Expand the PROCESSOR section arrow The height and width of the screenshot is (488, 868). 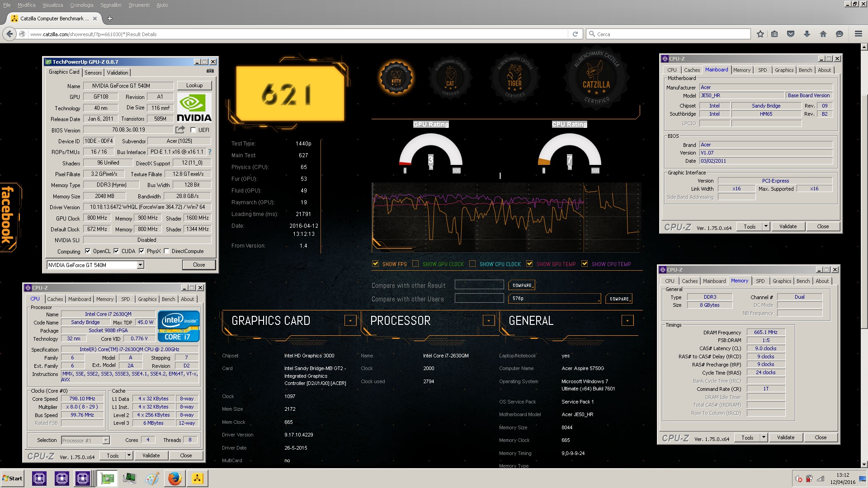pyautogui.click(x=489, y=320)
